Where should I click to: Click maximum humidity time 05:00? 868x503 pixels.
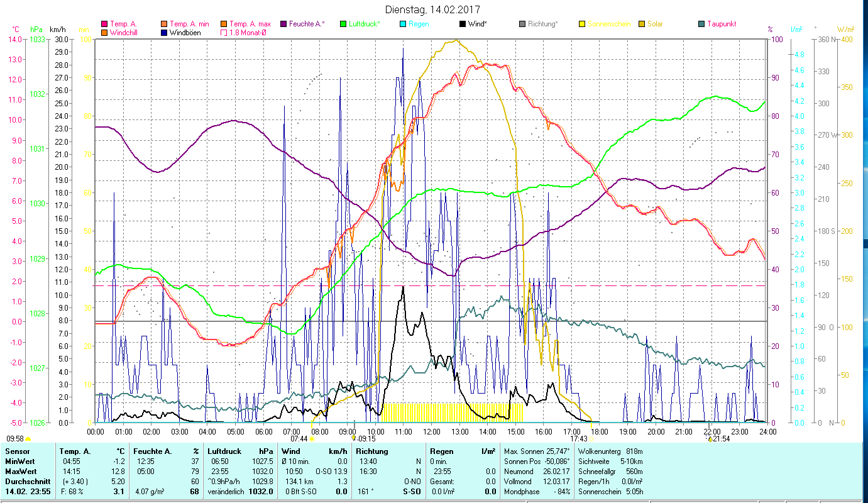pos(145,471)
